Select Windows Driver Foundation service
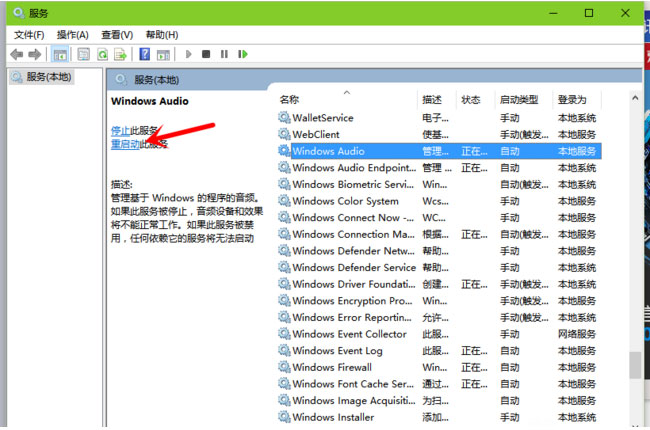 (439, 284)
